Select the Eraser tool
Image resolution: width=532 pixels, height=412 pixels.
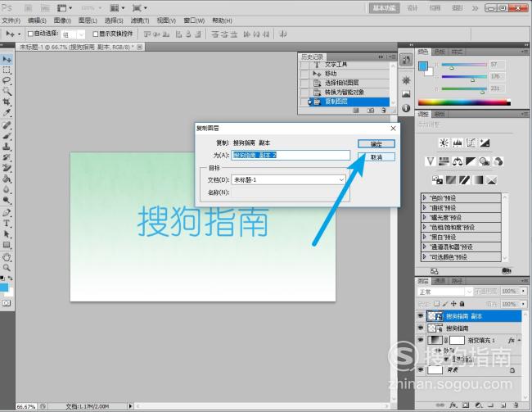click(7, 168)
